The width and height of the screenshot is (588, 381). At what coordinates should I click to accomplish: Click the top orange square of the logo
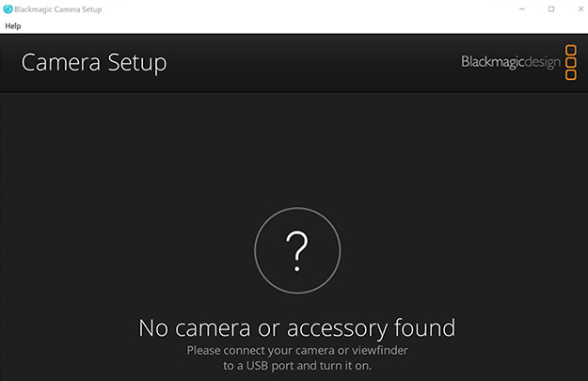[570, 50]
